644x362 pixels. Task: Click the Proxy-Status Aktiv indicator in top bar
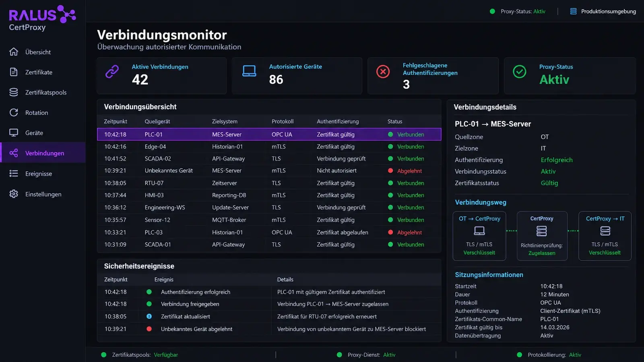point(518,11)
